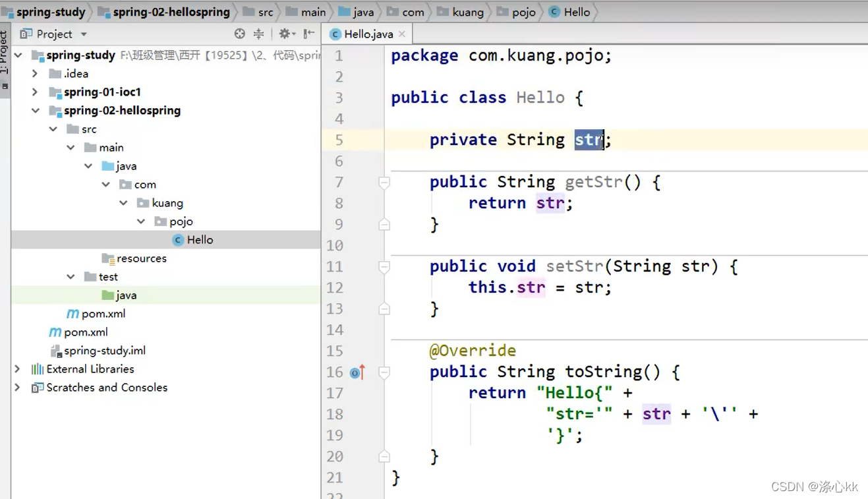Collapse the src folder arrow
The width and height of the screenshot is (868, 499).
[53, 129]
